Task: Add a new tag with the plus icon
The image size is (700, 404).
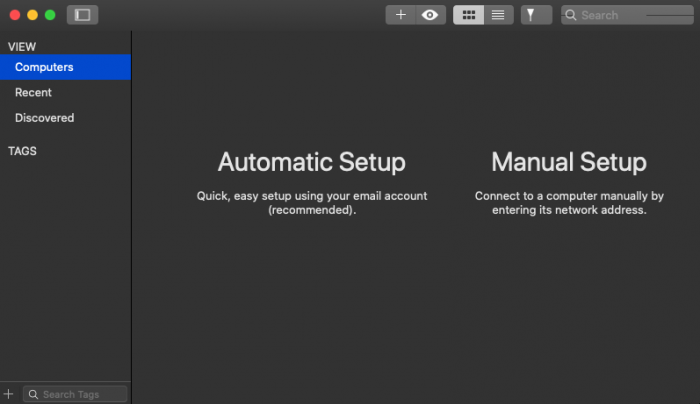Action: click(8, 394)
